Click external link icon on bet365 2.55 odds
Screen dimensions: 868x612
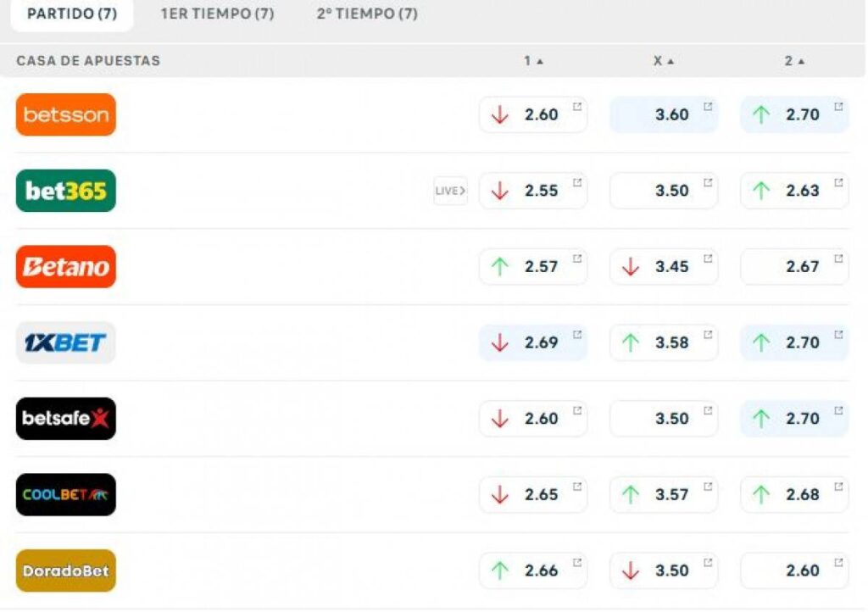(576, 182)
